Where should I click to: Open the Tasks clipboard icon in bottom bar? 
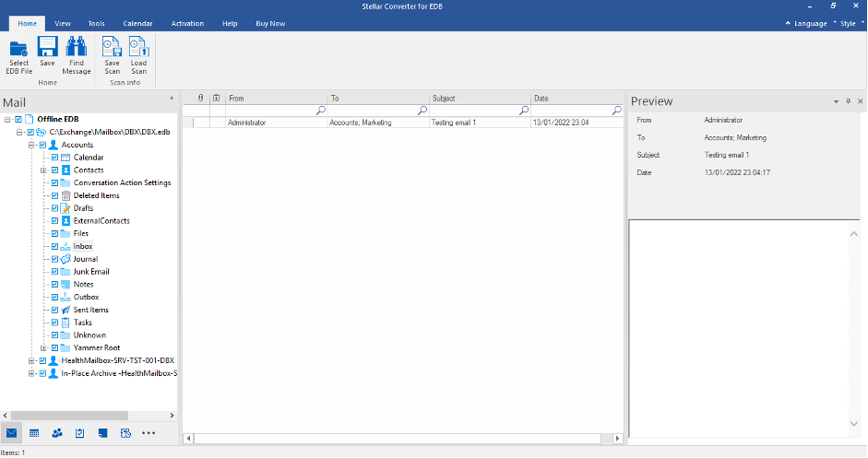pos(79,433)
